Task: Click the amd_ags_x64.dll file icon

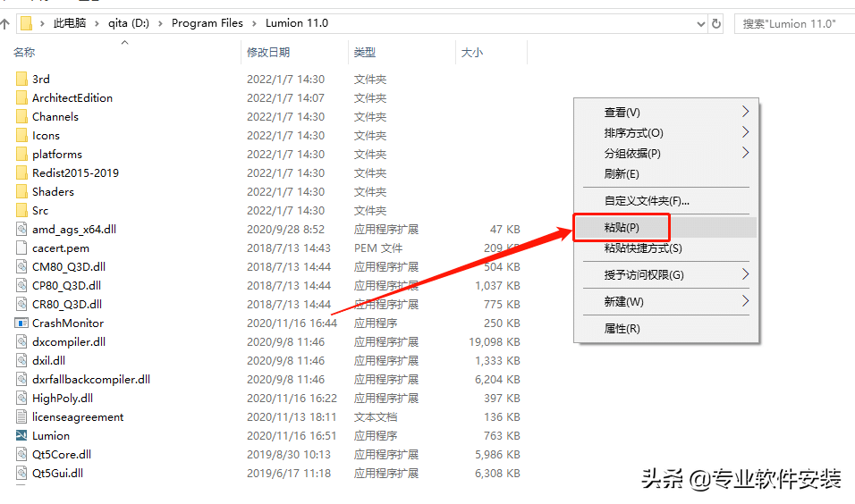Action: [x=21, y=230]
